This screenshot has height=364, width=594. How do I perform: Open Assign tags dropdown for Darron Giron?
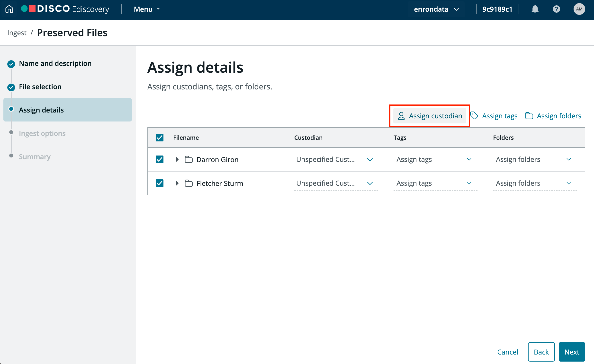click(435, 160)
